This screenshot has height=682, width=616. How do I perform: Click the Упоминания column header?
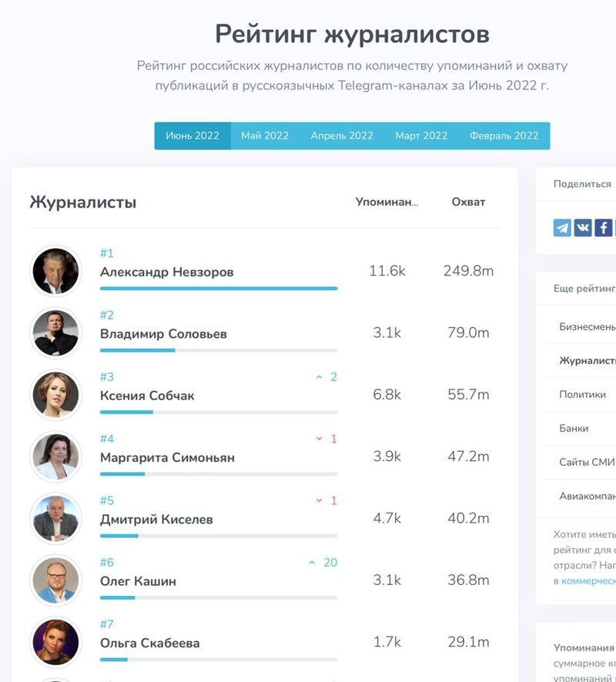coord(387,202)
